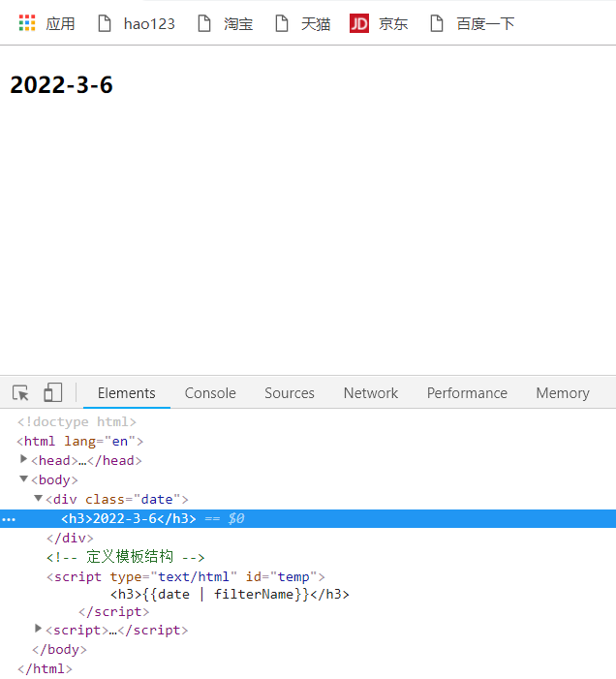Click the <body> tag text
Image resolution: width=616 pixels, height=679 pixels.
pos(54,479)
